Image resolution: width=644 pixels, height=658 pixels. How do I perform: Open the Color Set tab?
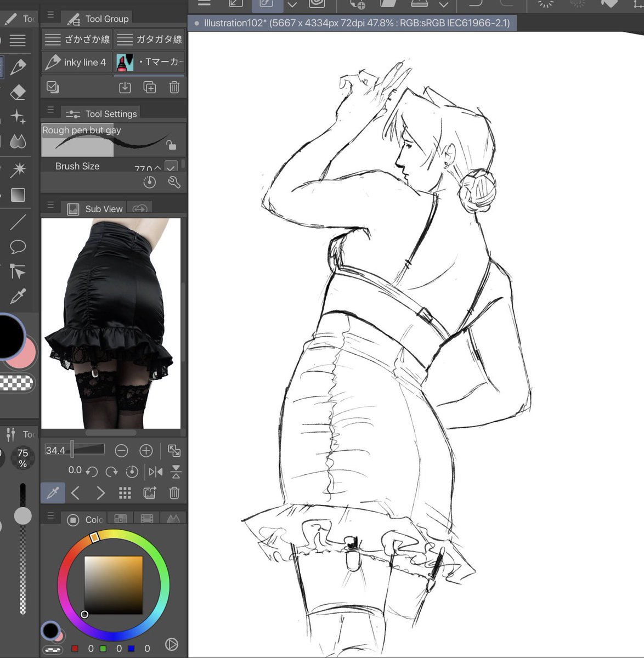pyautogui.click(x=120, y=519)
